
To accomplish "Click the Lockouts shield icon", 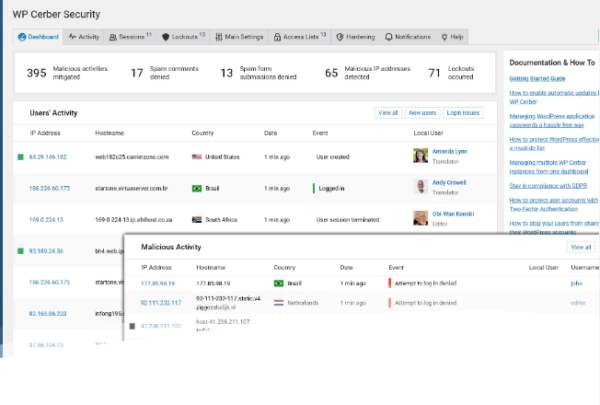I will [165, 37].
